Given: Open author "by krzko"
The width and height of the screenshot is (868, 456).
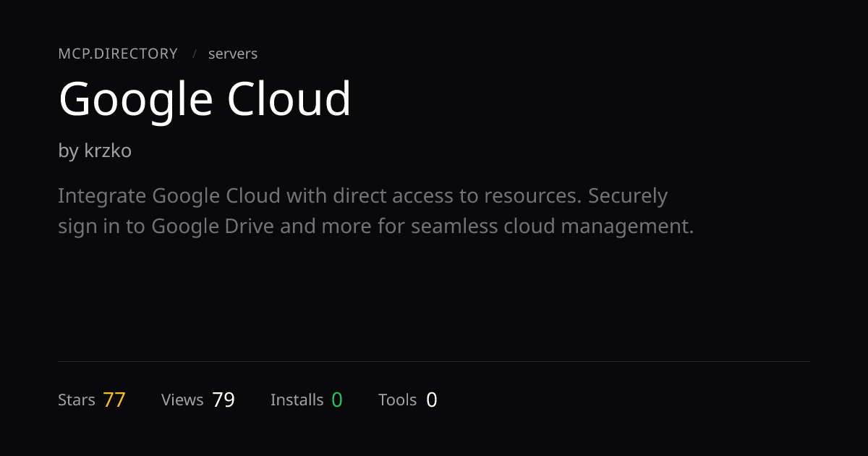Looking at the screenshot, I should pyautogui.click(x=95, y=151).
